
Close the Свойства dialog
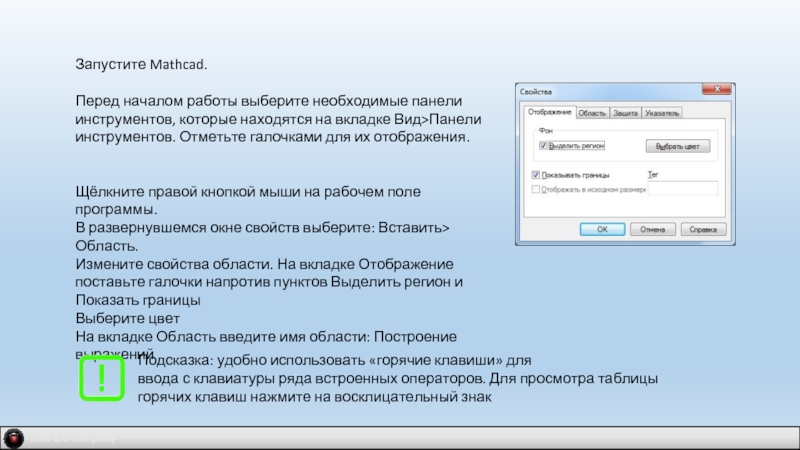(717, 89)
